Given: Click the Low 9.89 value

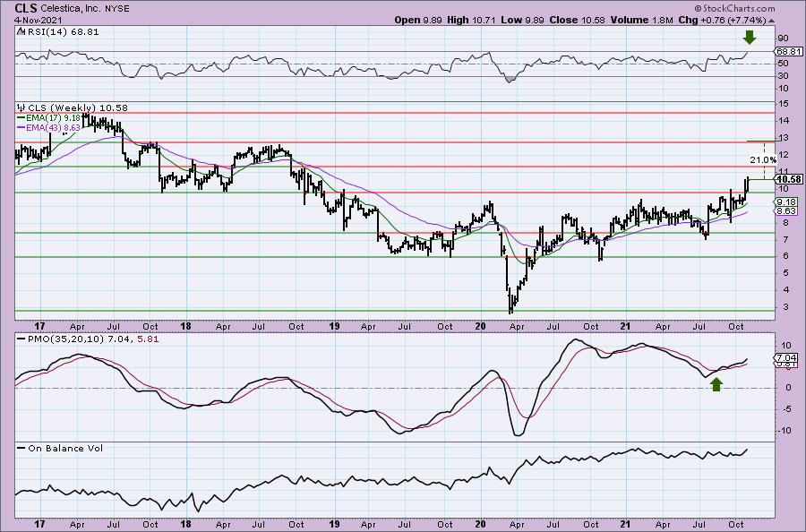Looking at the screenshot, I should 522,20.
